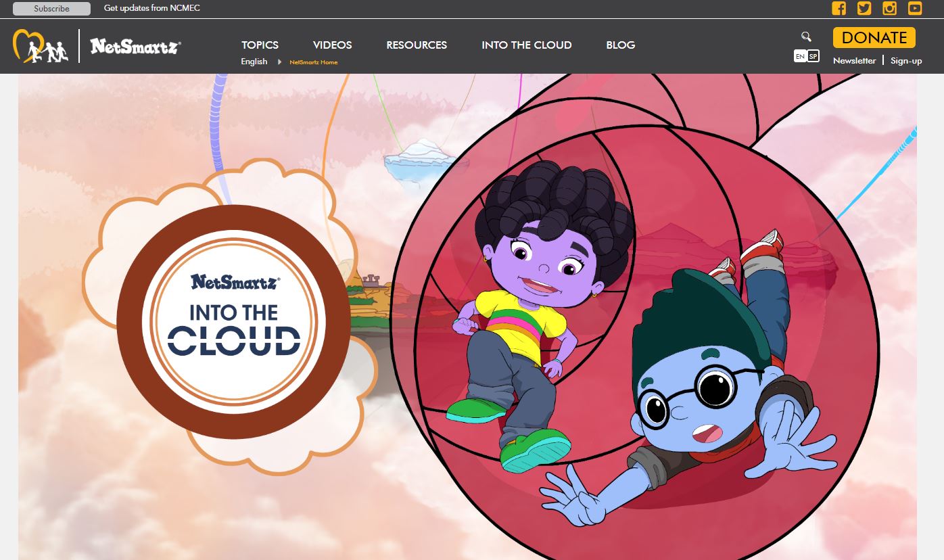Click the Into the Cloud circular badge
Viewport: 944px width, 560px height.
click(234, 321)
